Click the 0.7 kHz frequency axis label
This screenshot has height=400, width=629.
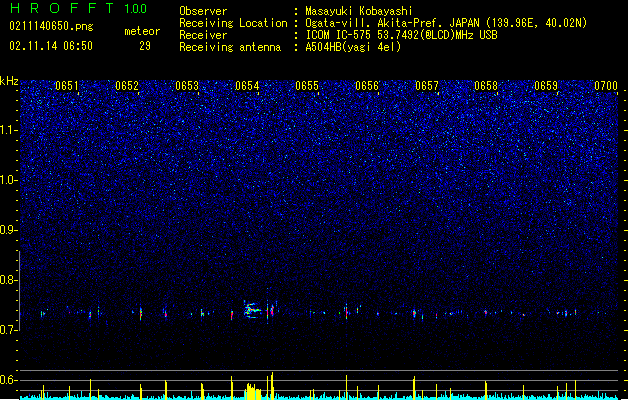point(9,330)
